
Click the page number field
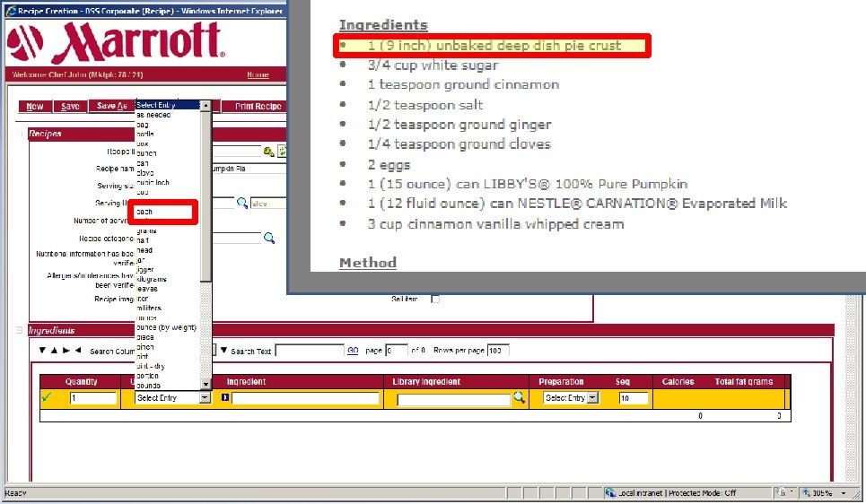click(x=397, y=351)
